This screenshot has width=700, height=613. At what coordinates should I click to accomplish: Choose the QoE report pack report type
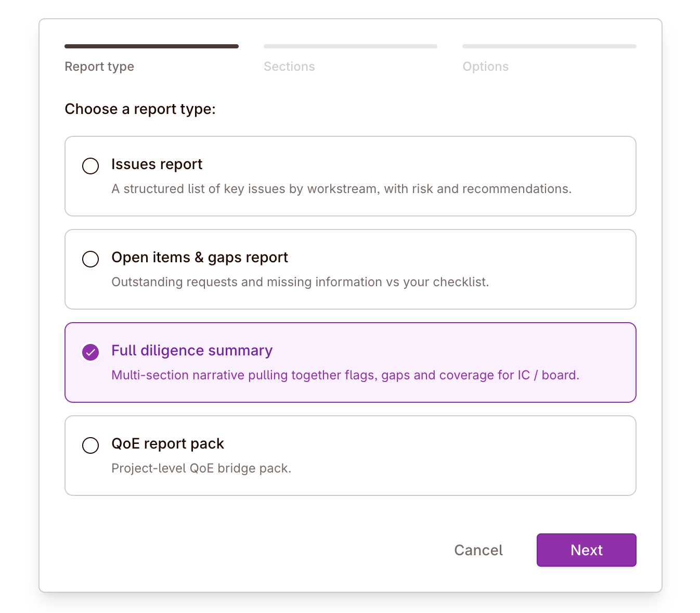tap(90, 445)
